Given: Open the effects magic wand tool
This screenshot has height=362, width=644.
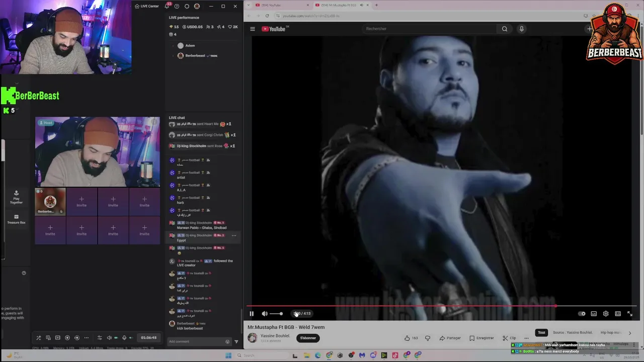Looking at the screenshot, I should click(x=38, y=338).
